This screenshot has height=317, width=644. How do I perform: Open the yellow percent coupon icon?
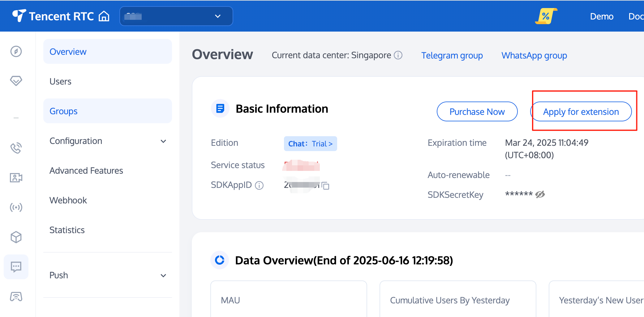[546, 16]
